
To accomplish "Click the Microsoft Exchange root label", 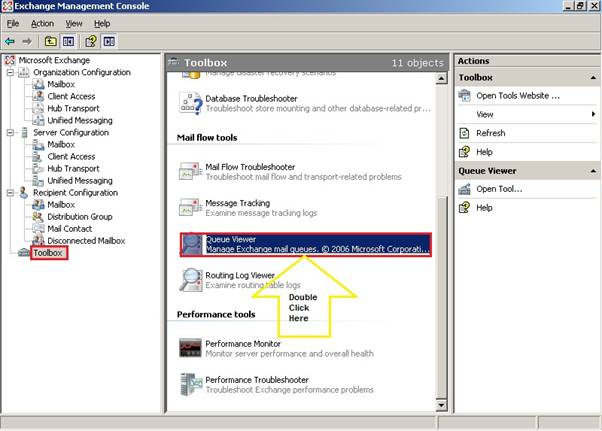I will coord(54,60).
